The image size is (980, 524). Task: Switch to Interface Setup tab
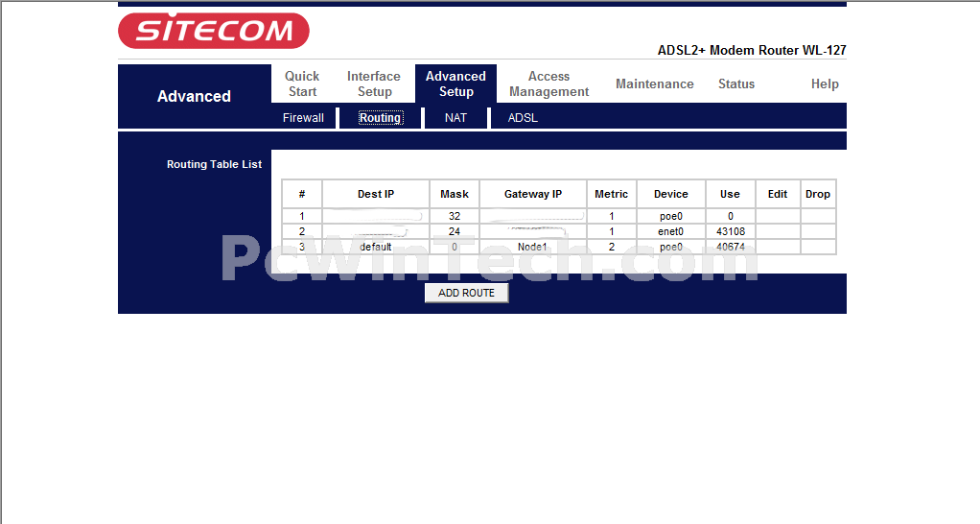coord(374,83)
